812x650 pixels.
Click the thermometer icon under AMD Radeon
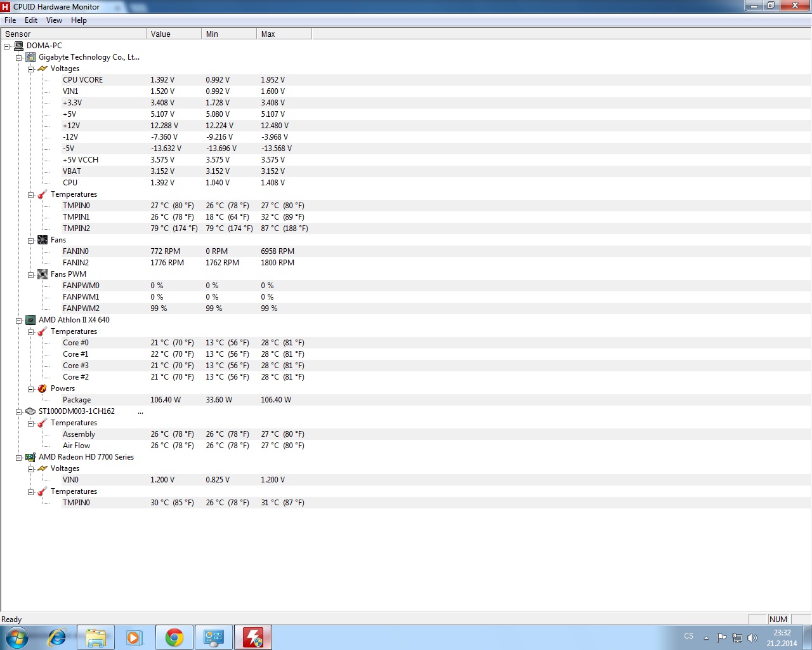pos(43,491)
